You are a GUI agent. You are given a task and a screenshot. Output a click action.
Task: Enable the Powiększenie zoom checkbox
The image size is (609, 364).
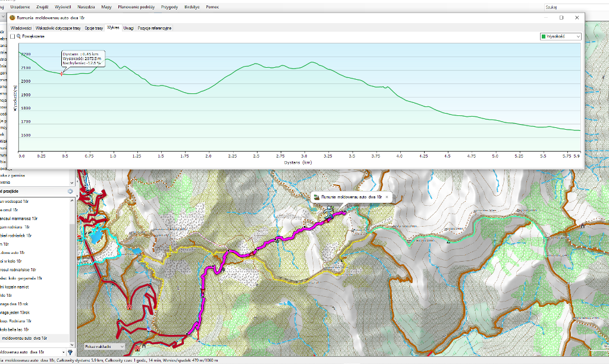click(x=12, y=36)
